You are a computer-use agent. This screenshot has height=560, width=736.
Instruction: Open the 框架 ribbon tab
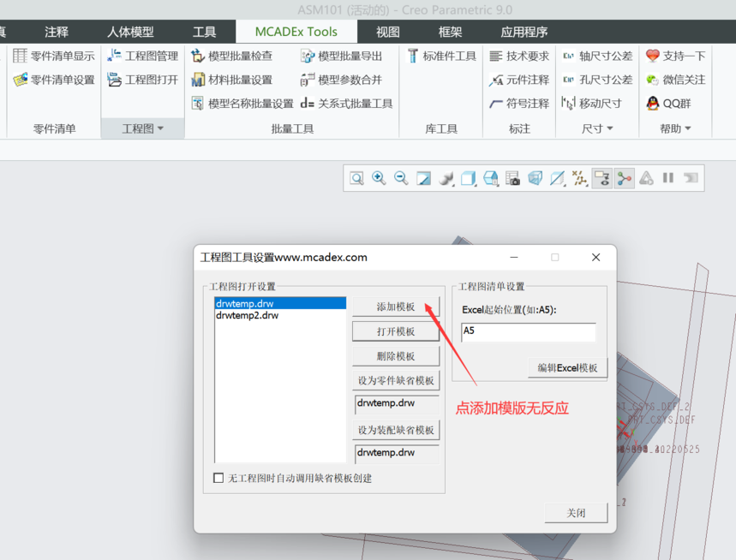[450, 32]
